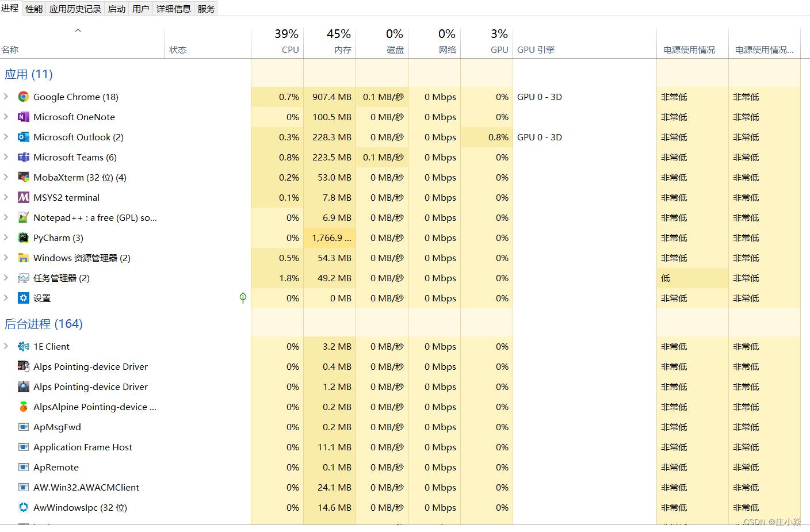Expand the Windows 资源管理器 (2) group
Viewport: 810px width, 532px height.
tap(6, 258)
